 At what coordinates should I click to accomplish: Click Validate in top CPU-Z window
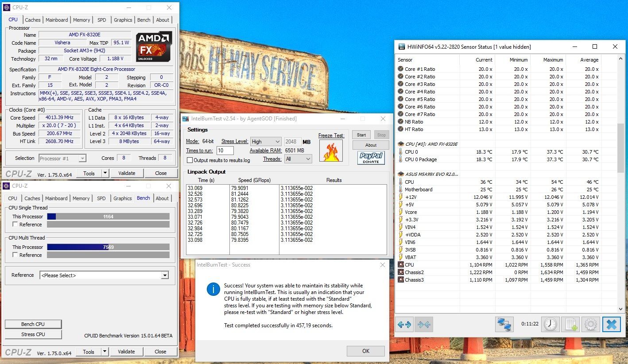pyautogui.click(x=127, y=173)
